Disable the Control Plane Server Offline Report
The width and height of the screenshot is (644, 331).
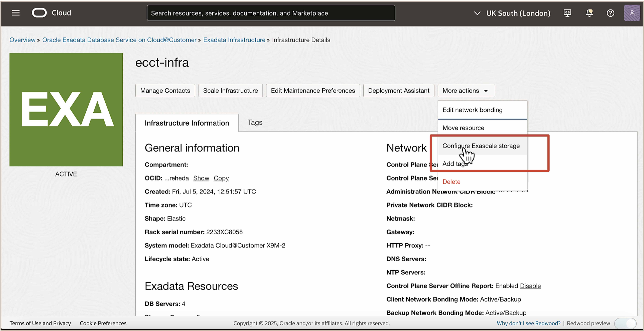coord(530,286)
